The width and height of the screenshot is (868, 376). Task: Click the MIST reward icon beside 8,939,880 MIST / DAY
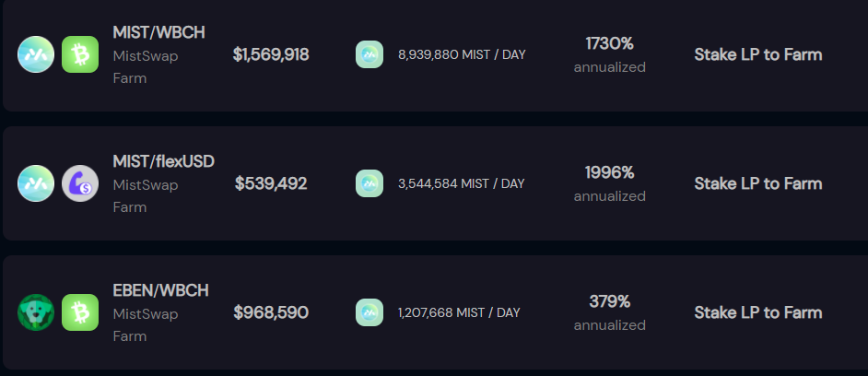(369, 54)
